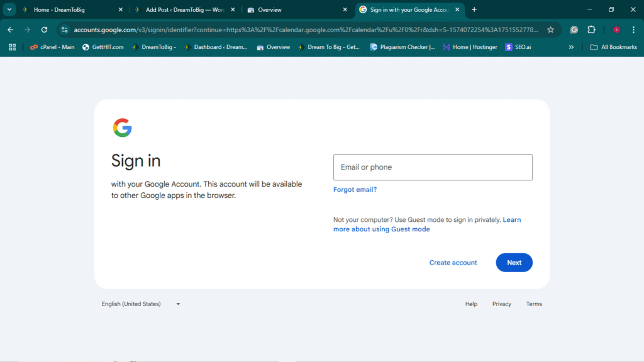Open the Chrome profile avatar
Screen dimensions: 644x362
point(616,30)
